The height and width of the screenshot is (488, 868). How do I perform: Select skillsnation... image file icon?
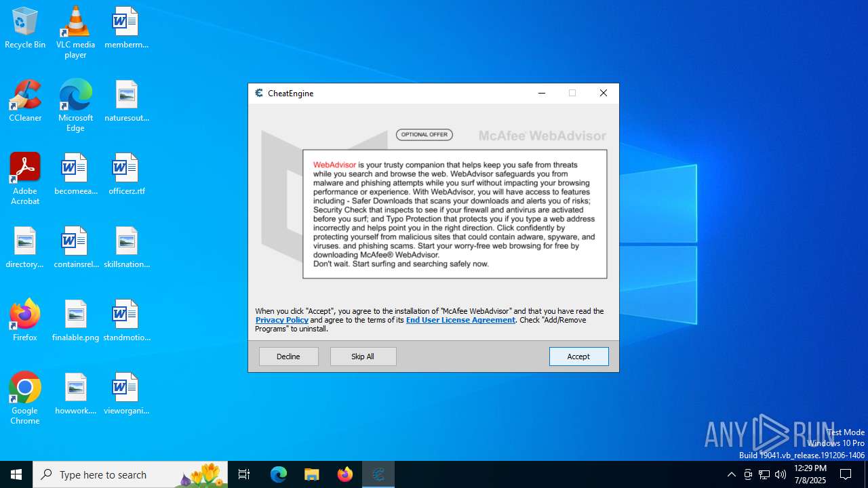coord(126,247)
